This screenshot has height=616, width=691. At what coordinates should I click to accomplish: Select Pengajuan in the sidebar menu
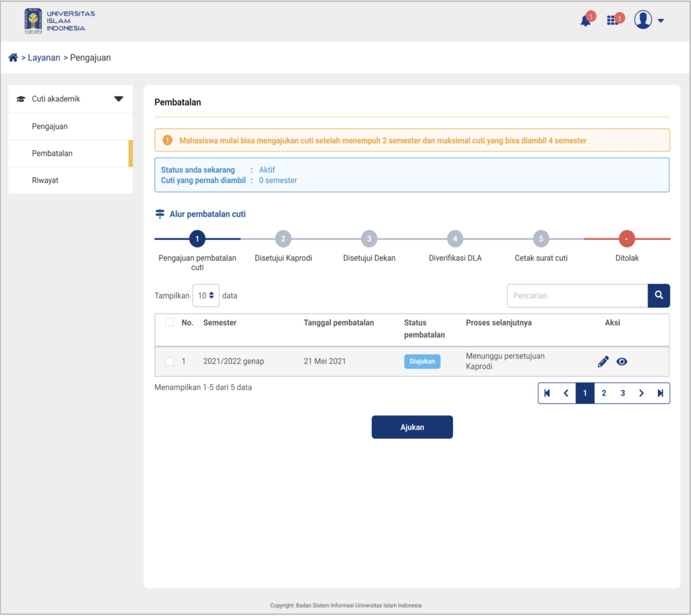(x=50, y=126)
